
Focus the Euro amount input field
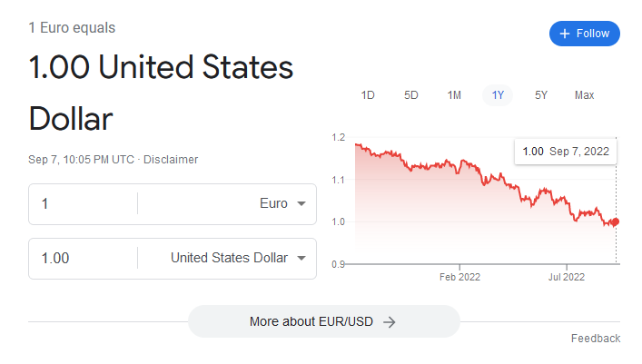(x=84, y=204)
